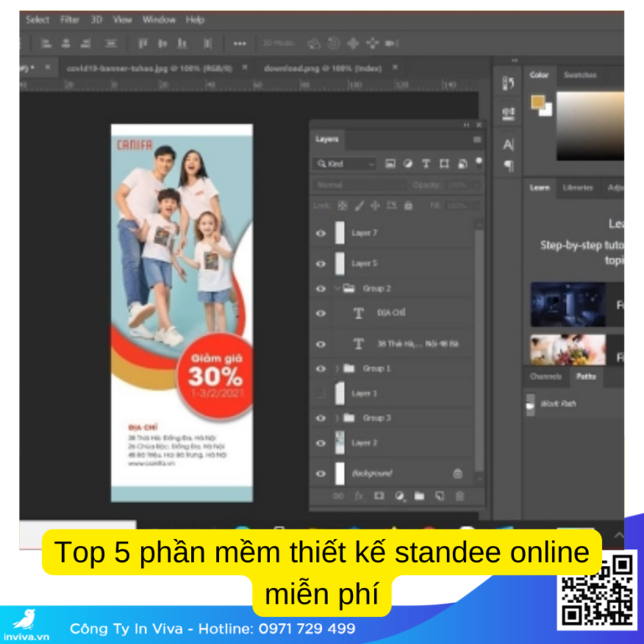Open the 3D menu
The image size is (644, 644).
96,20
